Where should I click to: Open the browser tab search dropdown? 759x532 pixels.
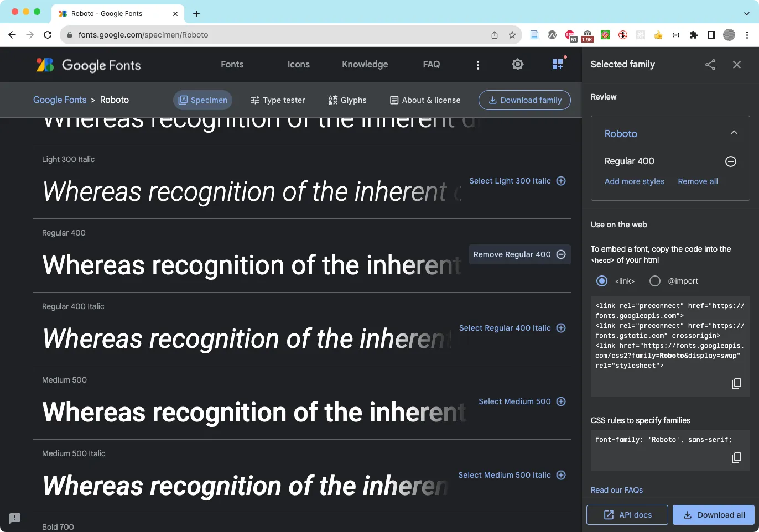(747, 13)
